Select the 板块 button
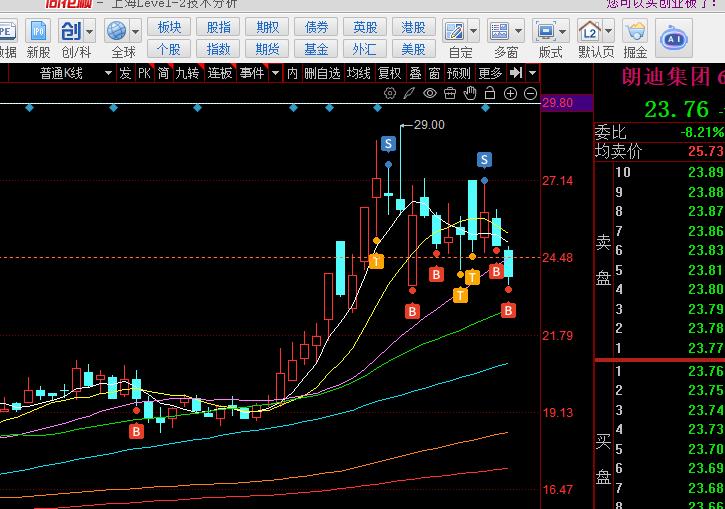The image size is (725, 509). [170, 27]
